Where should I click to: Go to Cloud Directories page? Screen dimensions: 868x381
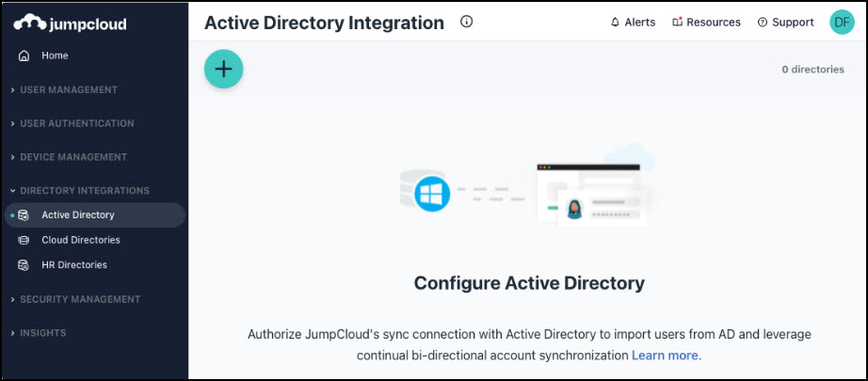[x=80, y=241]
